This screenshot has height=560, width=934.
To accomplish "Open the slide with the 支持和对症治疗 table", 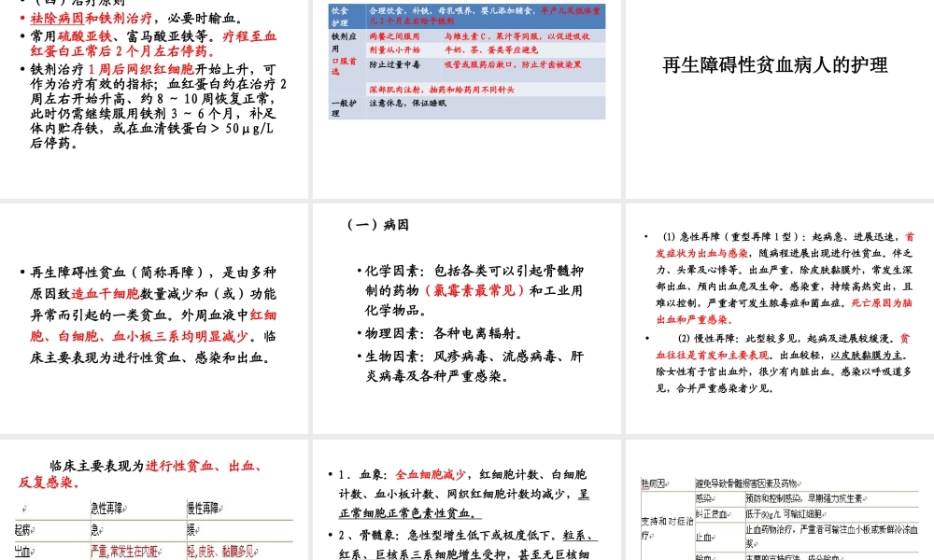I will point(780,500).
